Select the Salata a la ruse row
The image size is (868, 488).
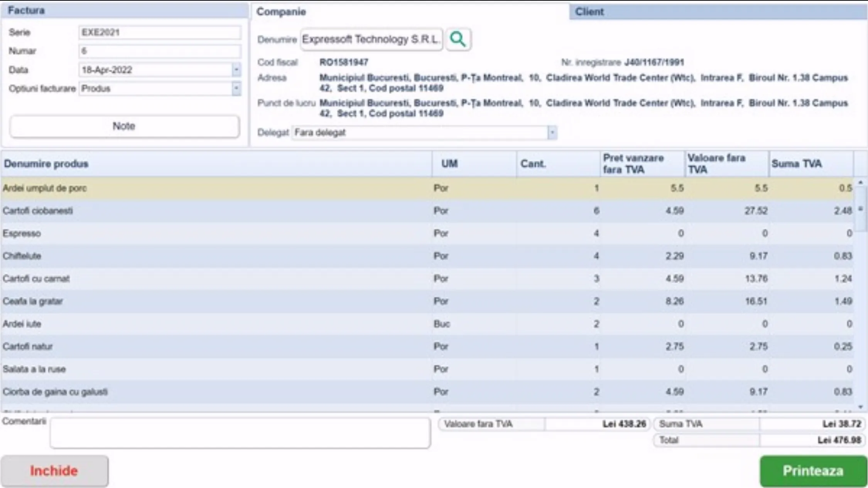[x=427, y=369]
